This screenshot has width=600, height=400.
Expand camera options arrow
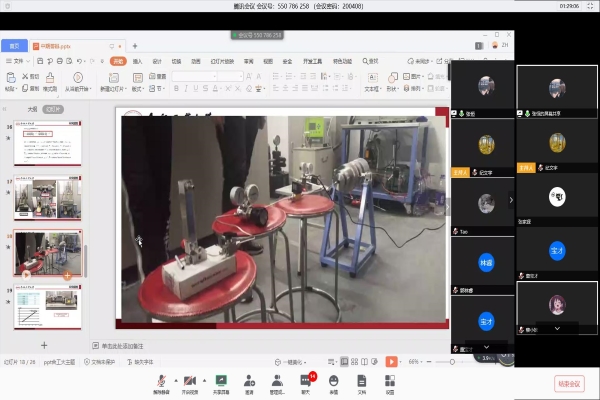point(205,381)
